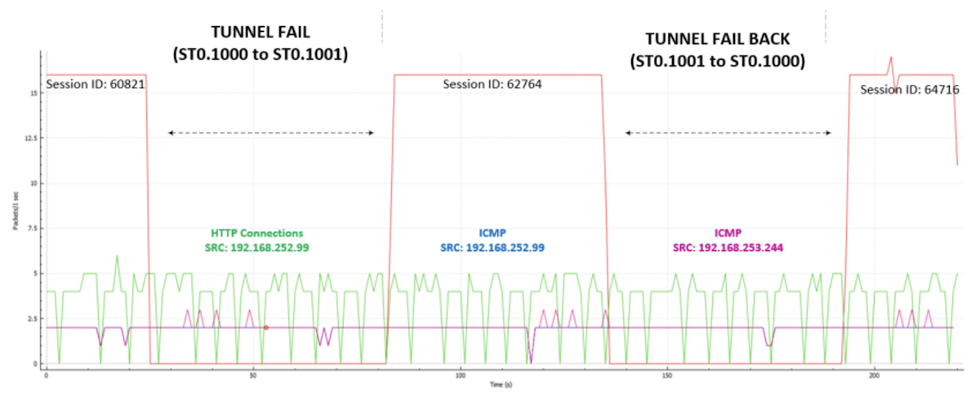Click the "Packets/1 sec" y-axis label
The width and height of the screenshot is (980, 393).
(x=16, y=210)
